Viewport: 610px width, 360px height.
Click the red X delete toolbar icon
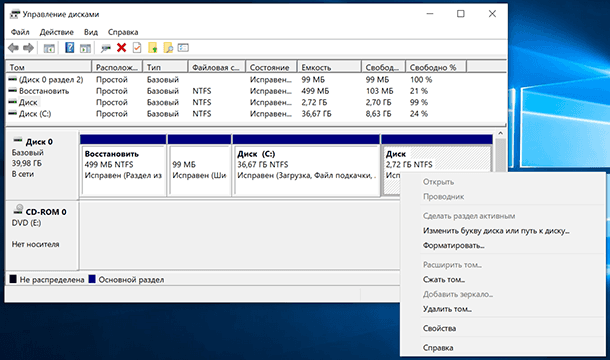122,48
